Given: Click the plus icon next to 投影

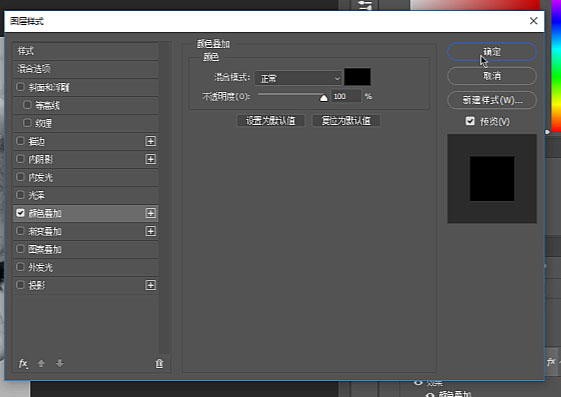Looking at the screenshot, I should coord(151,285).
